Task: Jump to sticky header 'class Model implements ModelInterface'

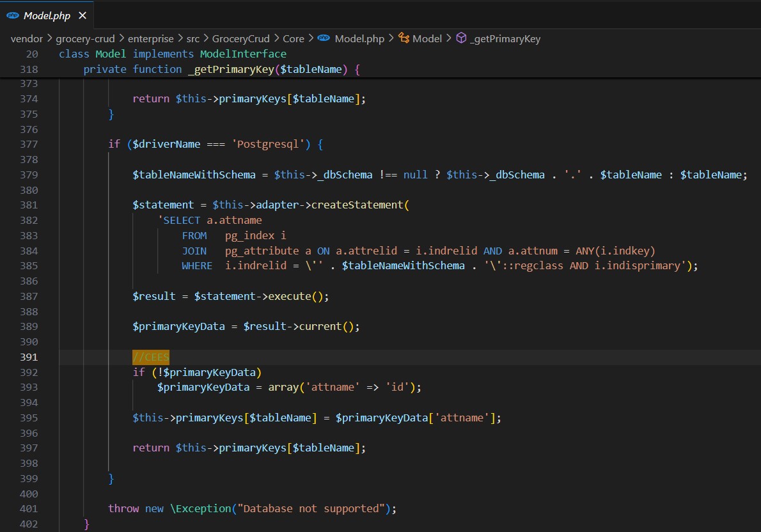Action: [173, 54]
